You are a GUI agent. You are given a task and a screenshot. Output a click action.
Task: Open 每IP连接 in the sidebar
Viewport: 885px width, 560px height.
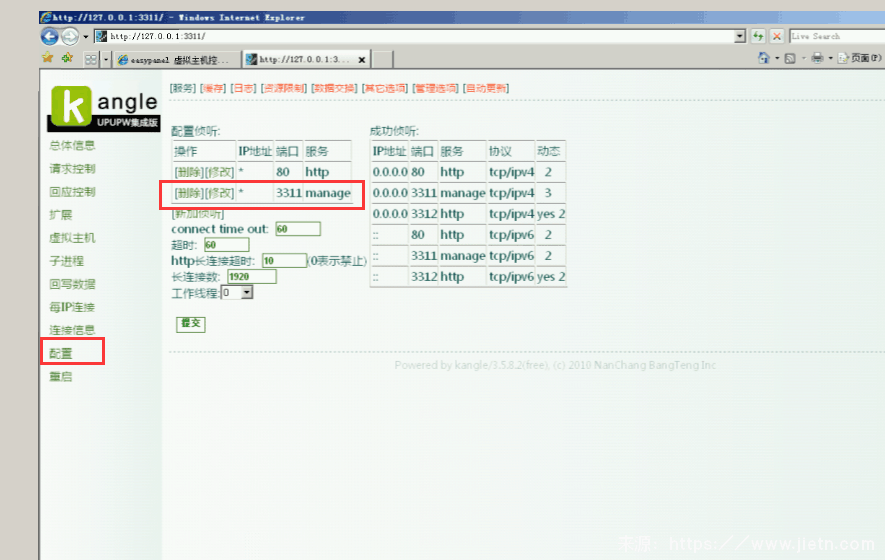[x=72, y=307]
